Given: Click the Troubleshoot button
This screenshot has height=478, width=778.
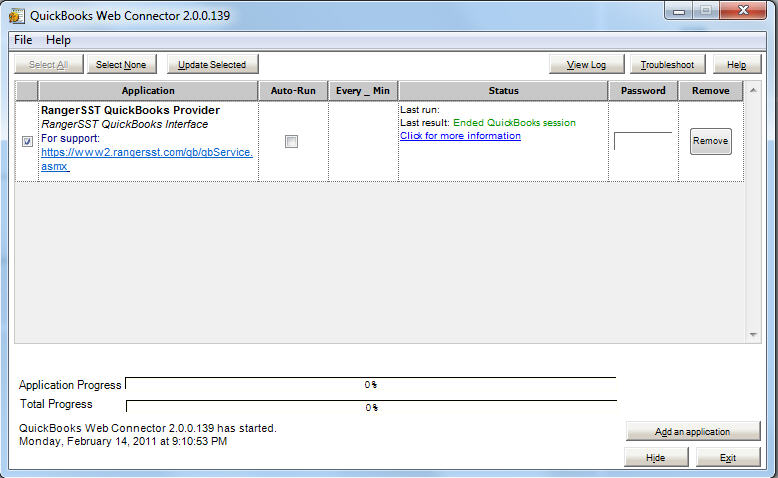Looking at the screenshot, I should coord(667,65).
